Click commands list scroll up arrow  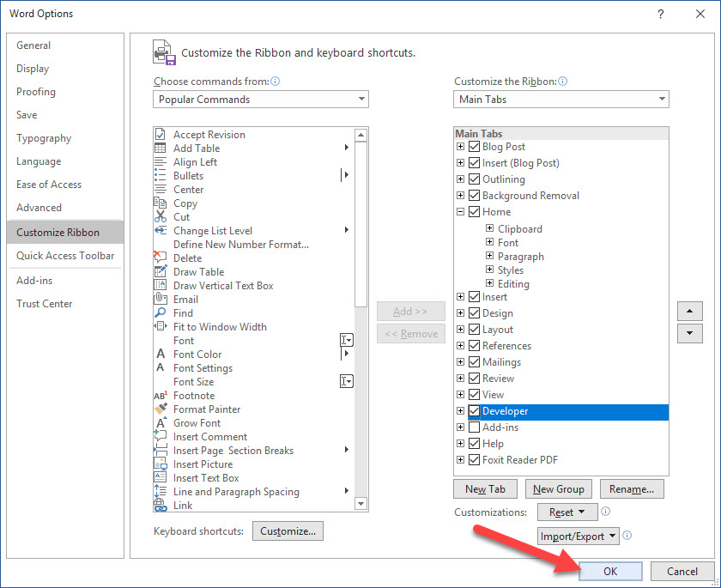click(361, 135)
